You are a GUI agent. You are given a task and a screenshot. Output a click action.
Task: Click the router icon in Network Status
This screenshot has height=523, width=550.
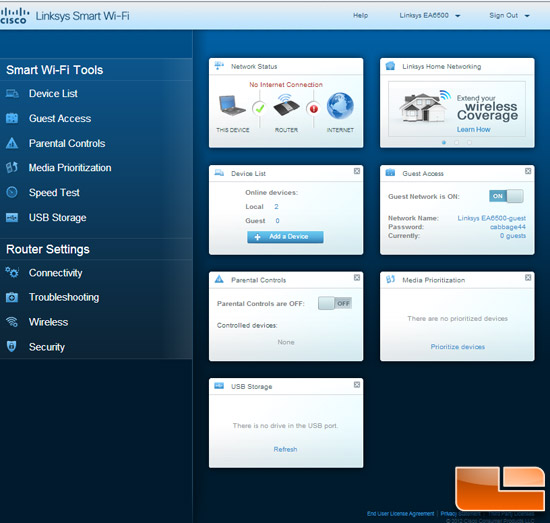[286, 105]
